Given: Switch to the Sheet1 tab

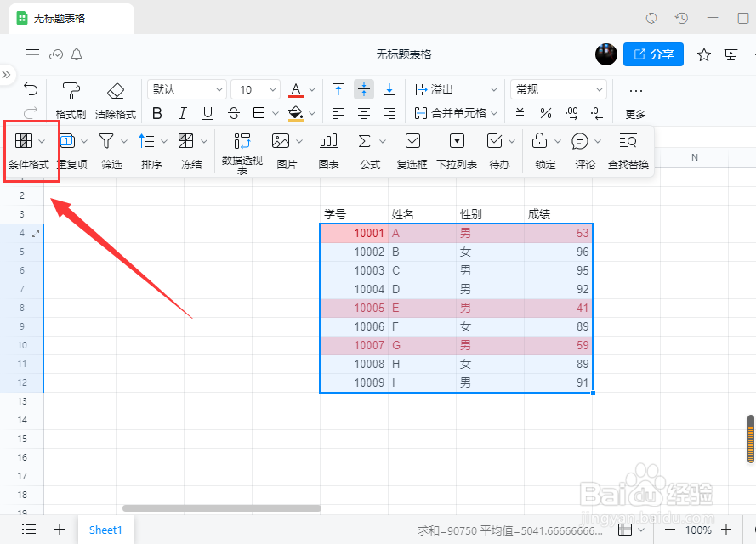Looking at the screenshot, I should pos(105,529).
